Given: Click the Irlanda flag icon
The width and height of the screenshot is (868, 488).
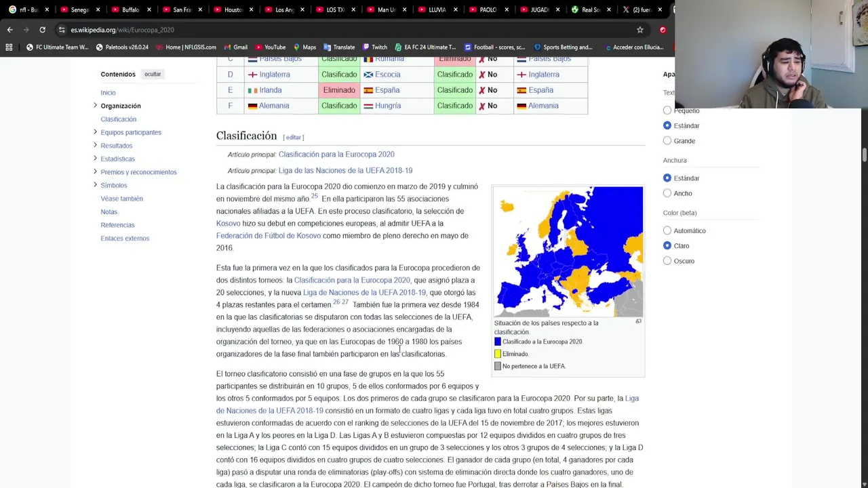Looking at the screenshot, I should click(x=252, y=90).
